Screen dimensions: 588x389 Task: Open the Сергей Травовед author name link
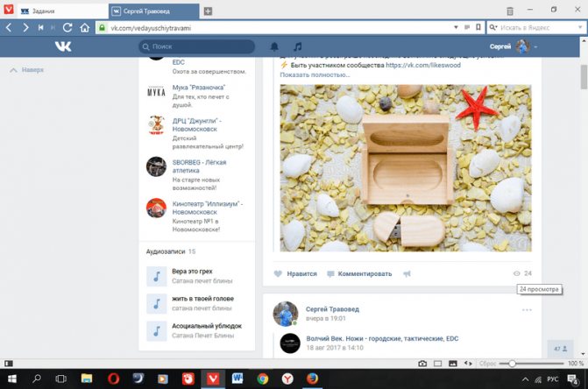(x=332, y=309)
